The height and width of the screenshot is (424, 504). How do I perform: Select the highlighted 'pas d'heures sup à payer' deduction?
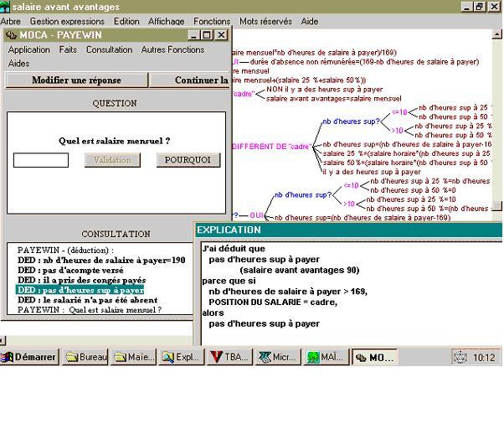click(x=80, y=290)
